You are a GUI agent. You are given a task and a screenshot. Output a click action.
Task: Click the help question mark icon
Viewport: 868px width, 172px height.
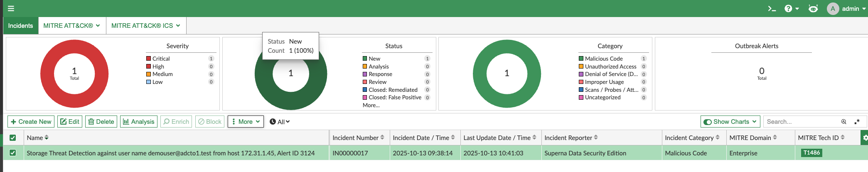[x=788, y=9]
